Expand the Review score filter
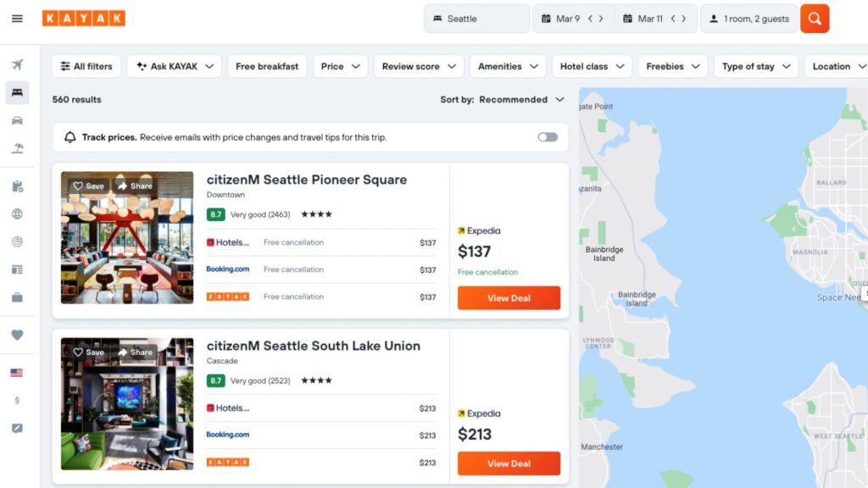 pos(418,65)
